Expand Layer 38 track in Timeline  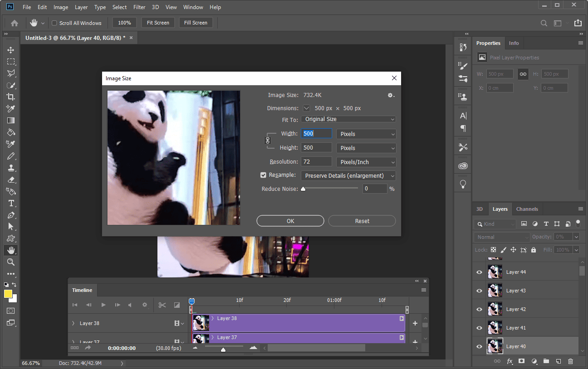point(73,323)
